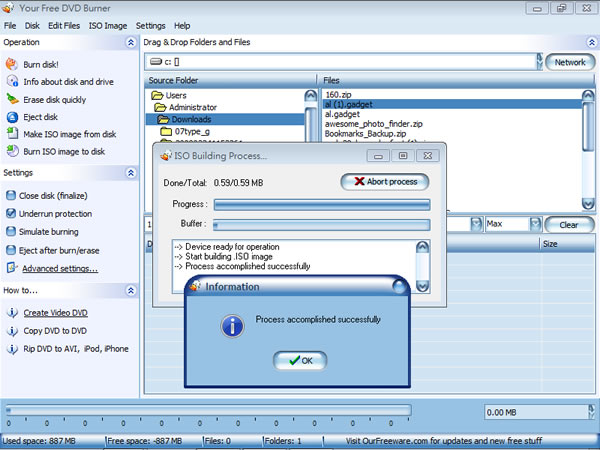600x450 pixels.
Task: Disable Underrun protection checkbox
Action: tap(11, 214)
